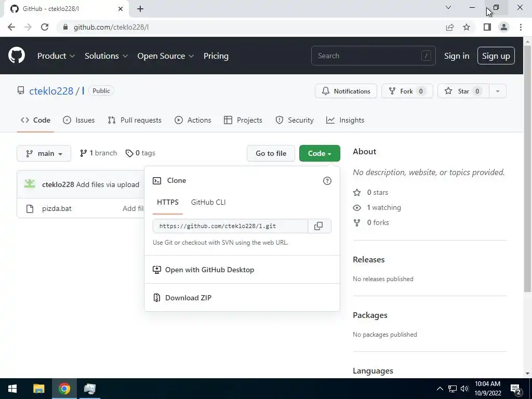Expand the Open Source menu
This screenshot has height=399, width=532.
(166, 56)
